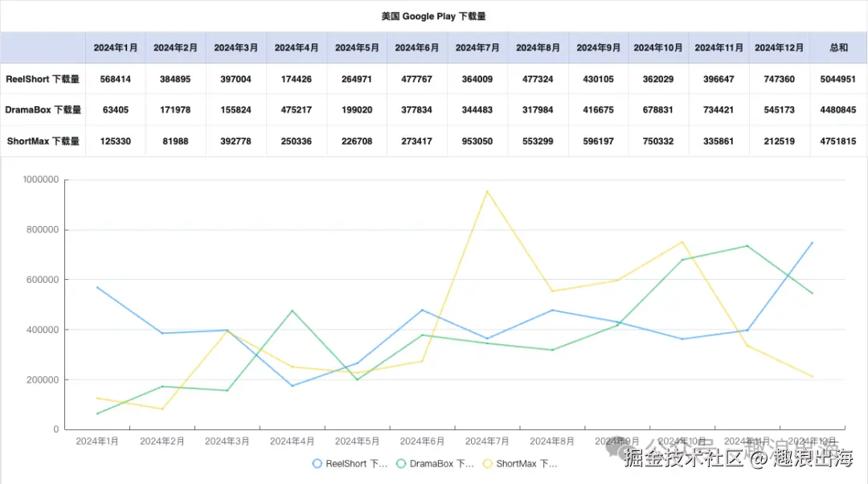Click the 2024年7月 x-axis label
Viewport: 868px width, 484px height.
(486, 441)
